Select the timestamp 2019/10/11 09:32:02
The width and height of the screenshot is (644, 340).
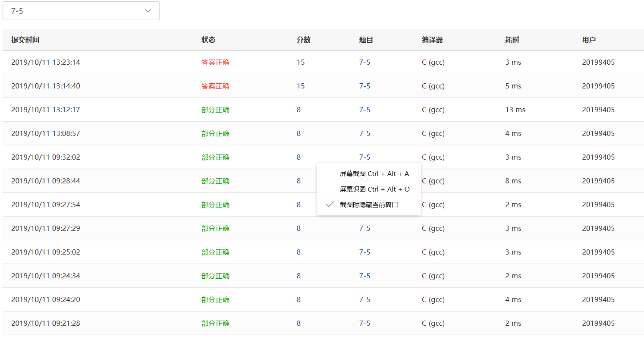tap(46, 157)
